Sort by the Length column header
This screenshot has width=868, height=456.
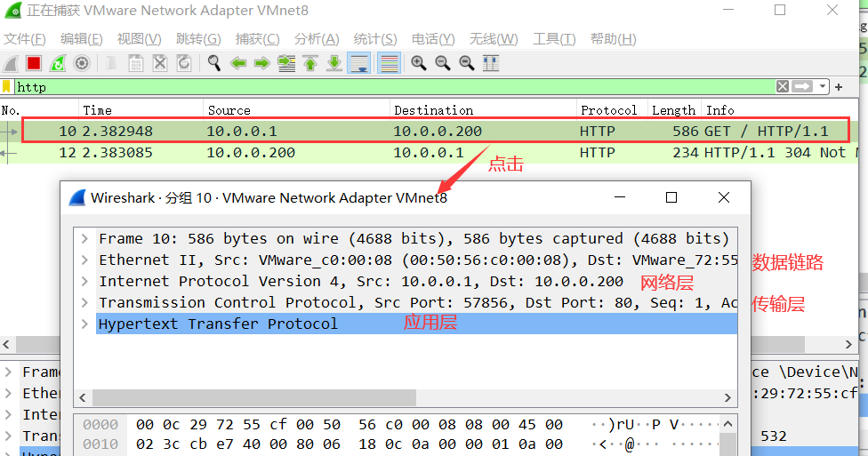(674, 110)
